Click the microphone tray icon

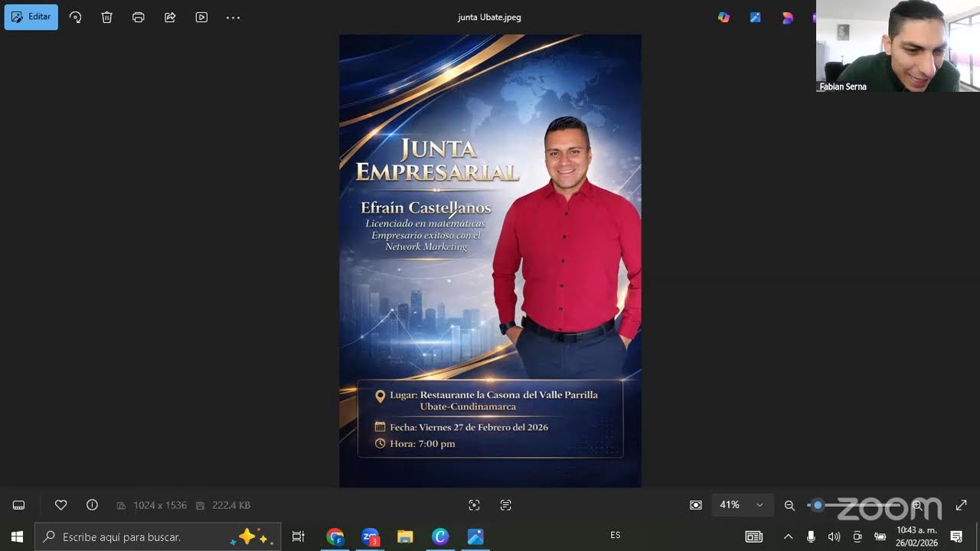tap(811, 536)
